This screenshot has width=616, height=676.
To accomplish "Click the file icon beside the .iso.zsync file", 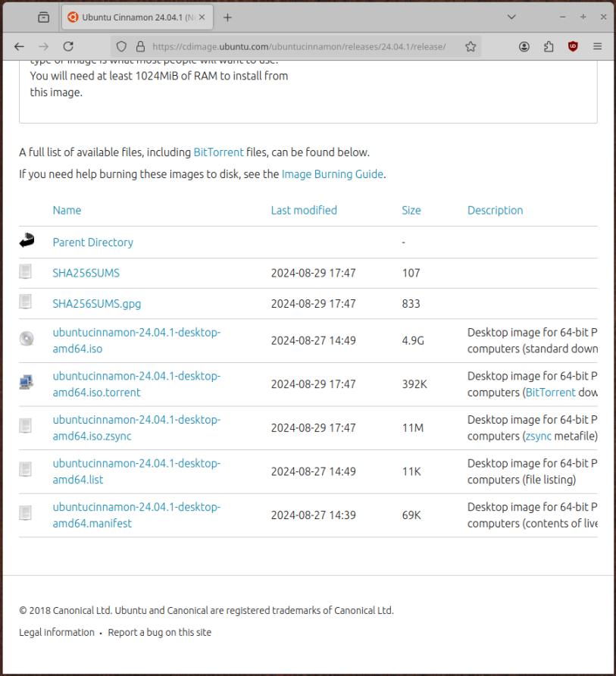I will pos(26,425).
